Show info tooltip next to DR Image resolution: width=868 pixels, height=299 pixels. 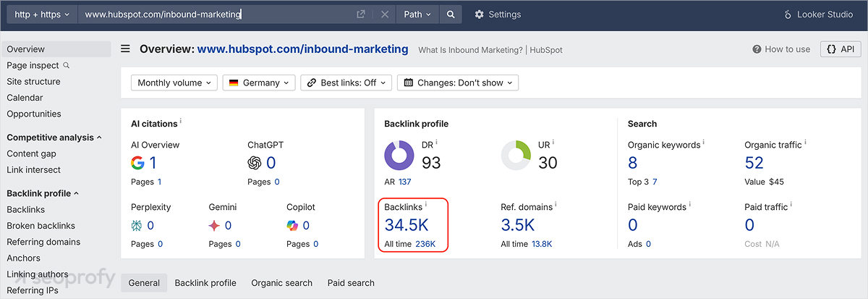tap(437, 143)
